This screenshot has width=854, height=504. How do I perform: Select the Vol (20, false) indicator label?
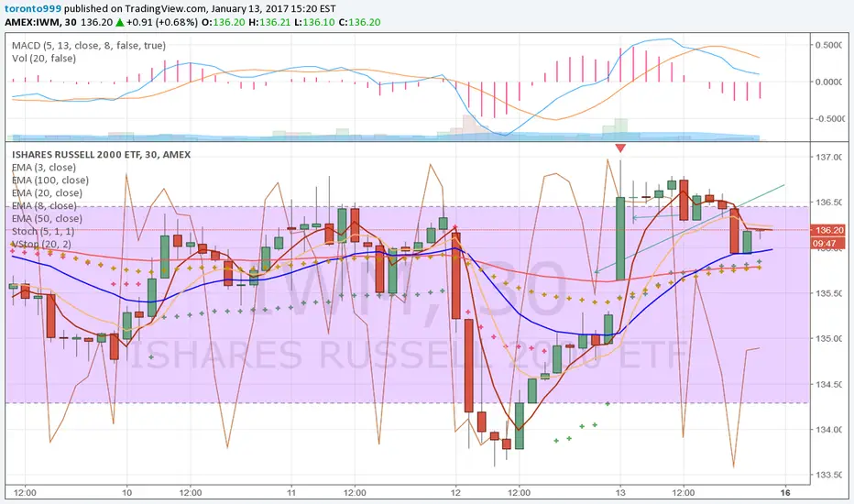[x=44, y=59]
